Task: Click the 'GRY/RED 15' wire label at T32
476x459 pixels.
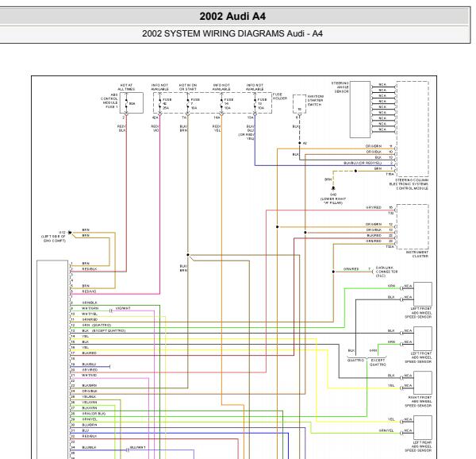Action: point(379,207)
